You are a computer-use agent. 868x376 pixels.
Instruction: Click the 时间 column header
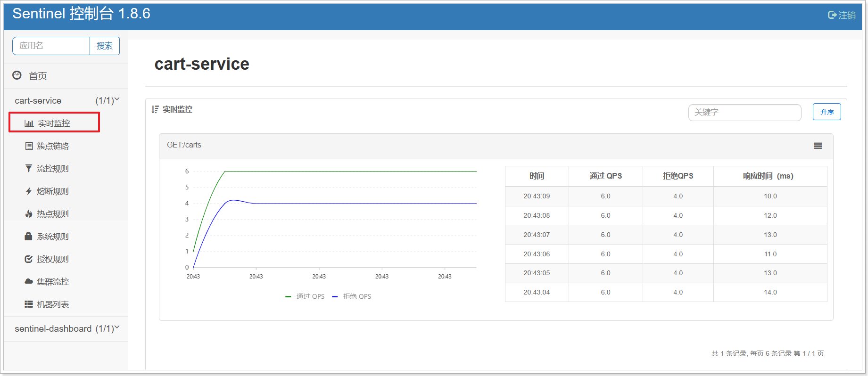click(537, 176)
